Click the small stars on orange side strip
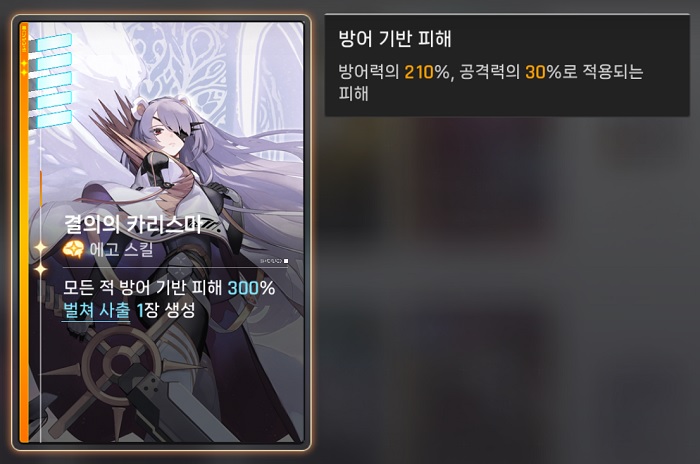 [24, 67]
